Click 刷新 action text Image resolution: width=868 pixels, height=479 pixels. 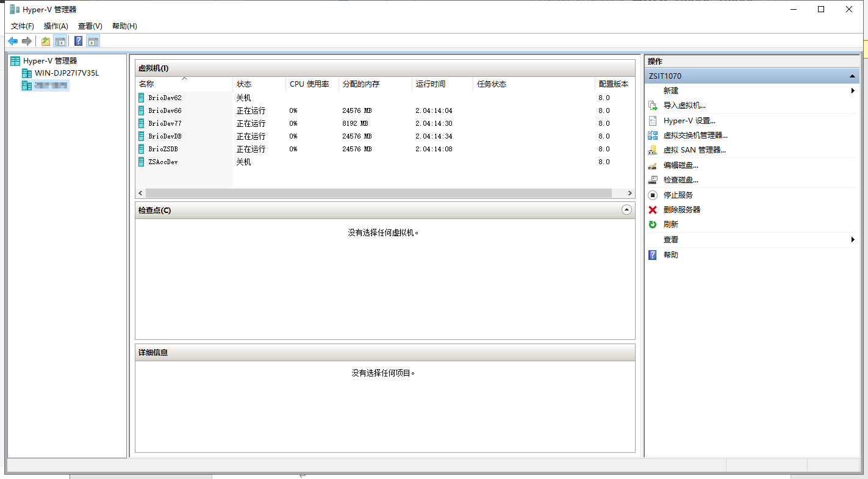pos(671,225)
